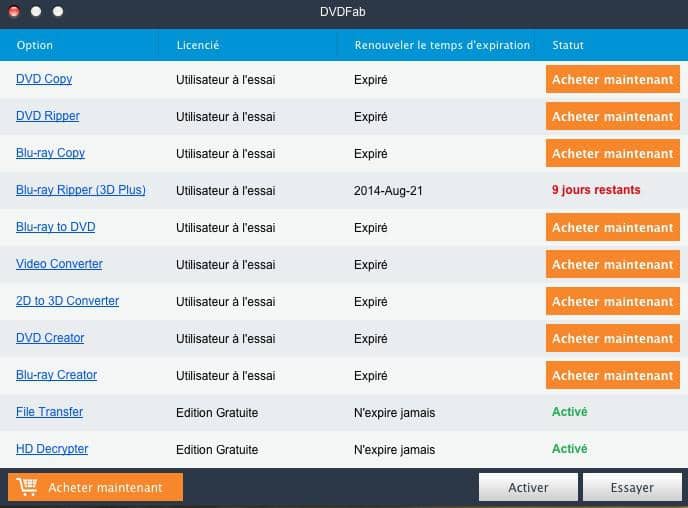Click the bottom Acheter maintenant cart button

95,487
